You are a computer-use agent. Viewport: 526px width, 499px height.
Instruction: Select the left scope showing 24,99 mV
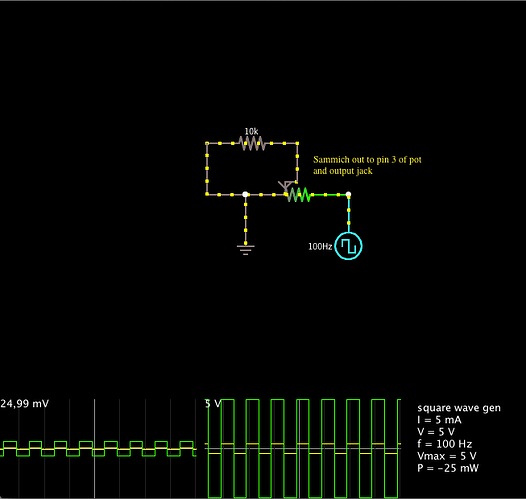click(x=98, y=448)
